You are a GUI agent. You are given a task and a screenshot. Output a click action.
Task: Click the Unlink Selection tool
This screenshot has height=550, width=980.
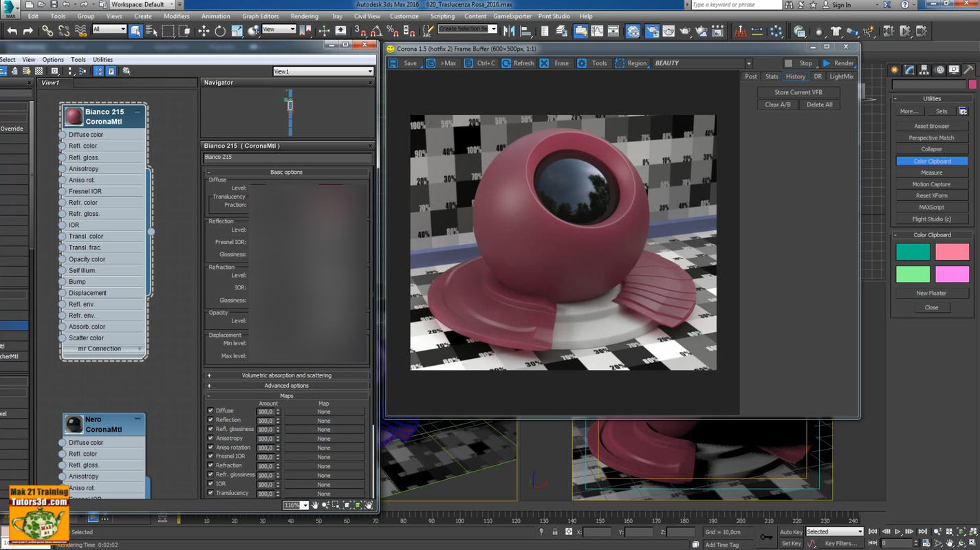tap(64, 31)
